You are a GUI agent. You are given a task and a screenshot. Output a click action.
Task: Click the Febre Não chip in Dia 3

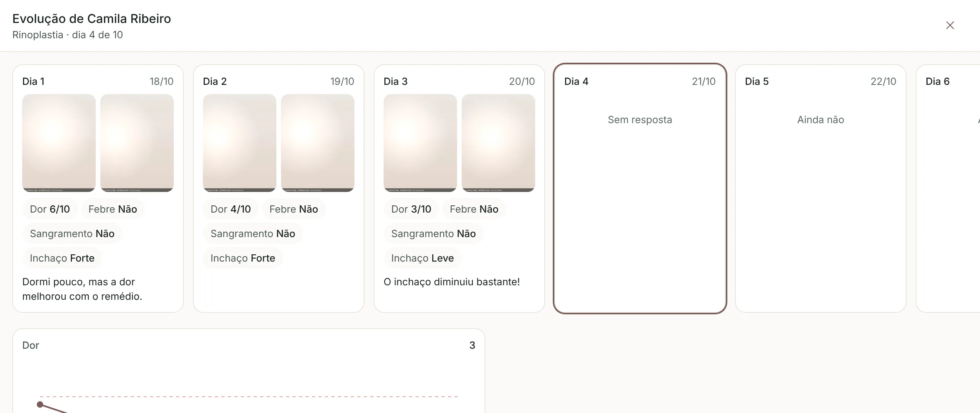(474, 209)
